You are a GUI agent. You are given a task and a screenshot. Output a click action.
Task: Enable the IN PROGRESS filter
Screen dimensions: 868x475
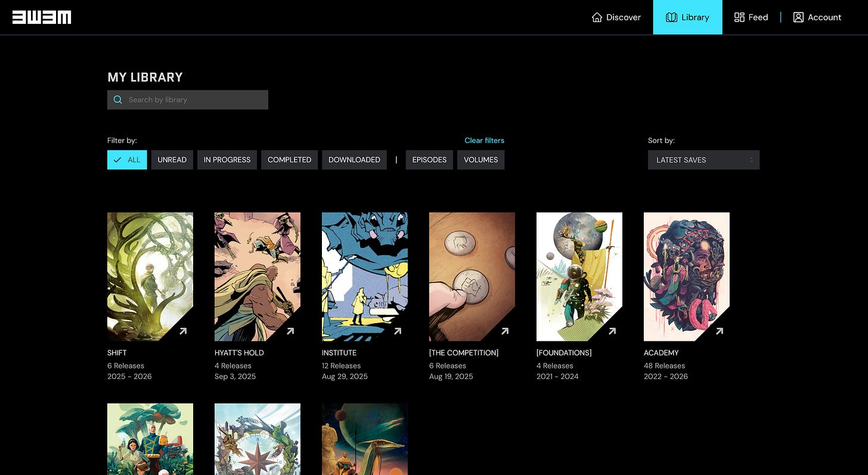pos(227,160)
